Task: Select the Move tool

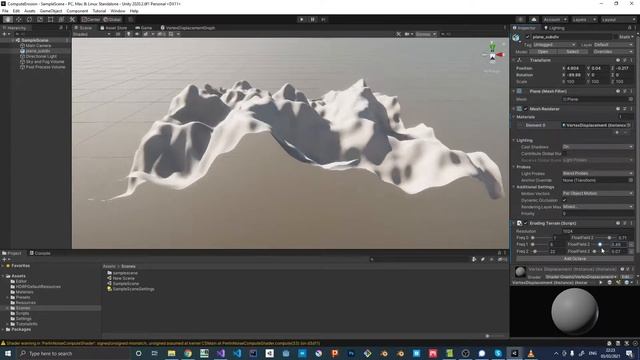Action: point(19,19)
